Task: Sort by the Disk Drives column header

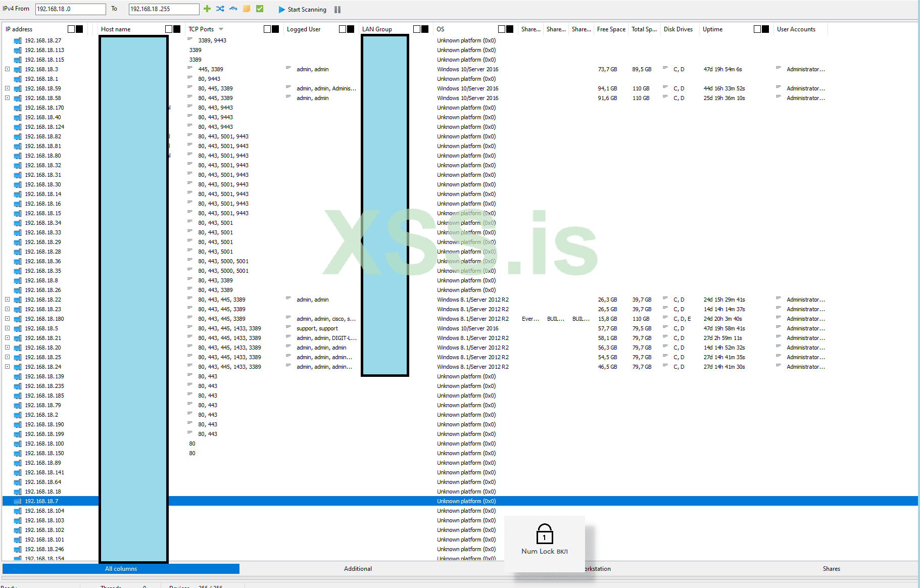Action: 678,29
